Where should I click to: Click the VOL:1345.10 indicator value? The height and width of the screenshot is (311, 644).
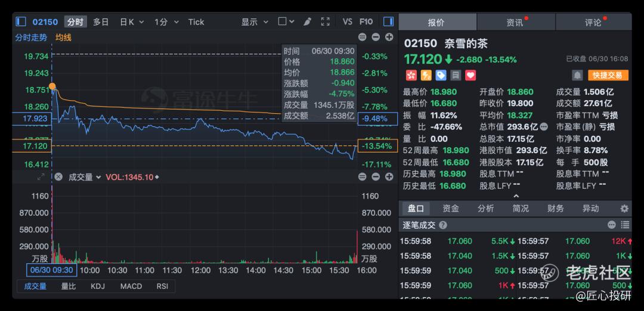[x=129, y=177]
